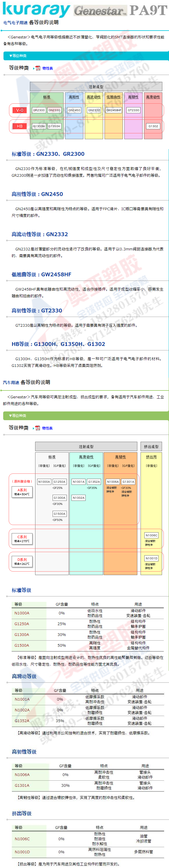The height and width of the screenshot is (868, 169).
Task: Click 标准 header in electrical grade chart
Action: tap(47, 97)
